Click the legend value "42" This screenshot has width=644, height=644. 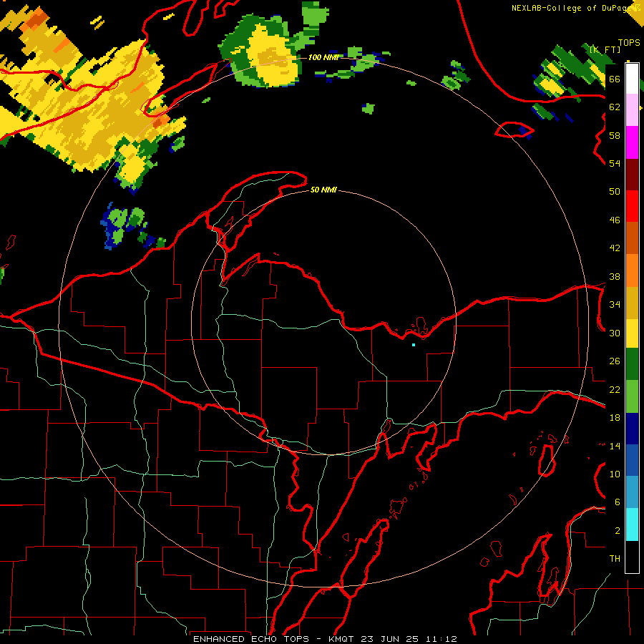615,248
